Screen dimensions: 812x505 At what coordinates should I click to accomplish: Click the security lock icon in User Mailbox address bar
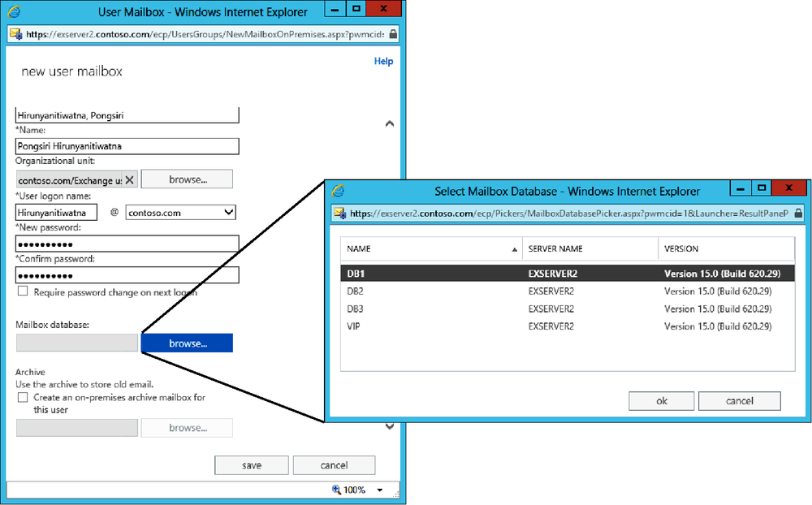tap(393, 34)
